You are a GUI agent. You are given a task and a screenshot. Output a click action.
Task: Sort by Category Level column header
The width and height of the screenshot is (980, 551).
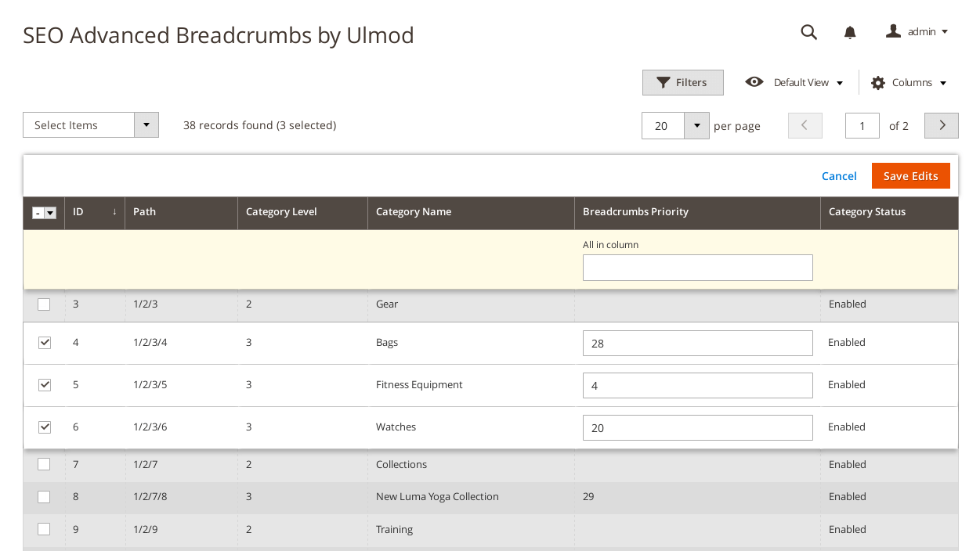[x=302, y=212]
